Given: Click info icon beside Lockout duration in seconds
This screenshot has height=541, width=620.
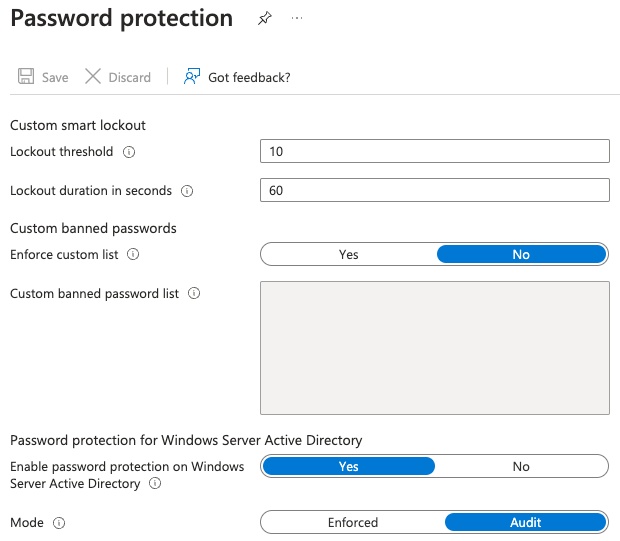Looking at the screenshot, I should [x=187, y=191].
